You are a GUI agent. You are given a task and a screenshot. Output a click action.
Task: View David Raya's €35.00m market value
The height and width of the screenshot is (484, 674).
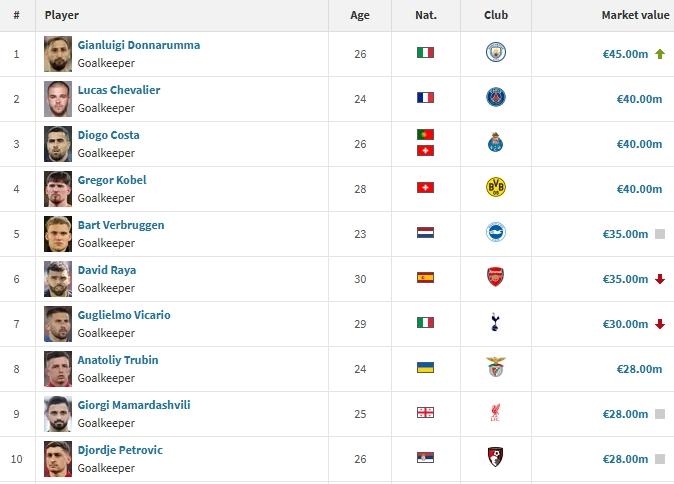[625, 279]
